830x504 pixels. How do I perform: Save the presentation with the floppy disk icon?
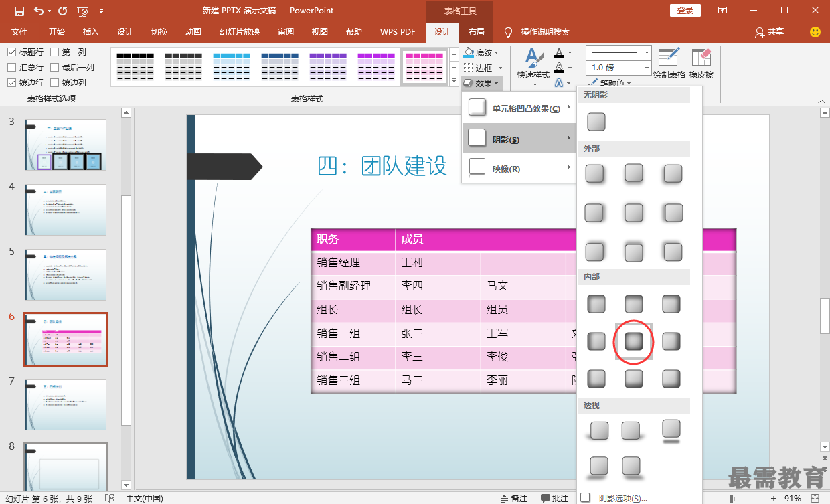click(19, 11)
